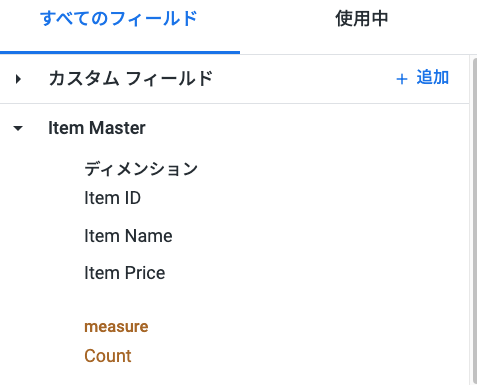Click the Item Master view name

pos(97,128)
